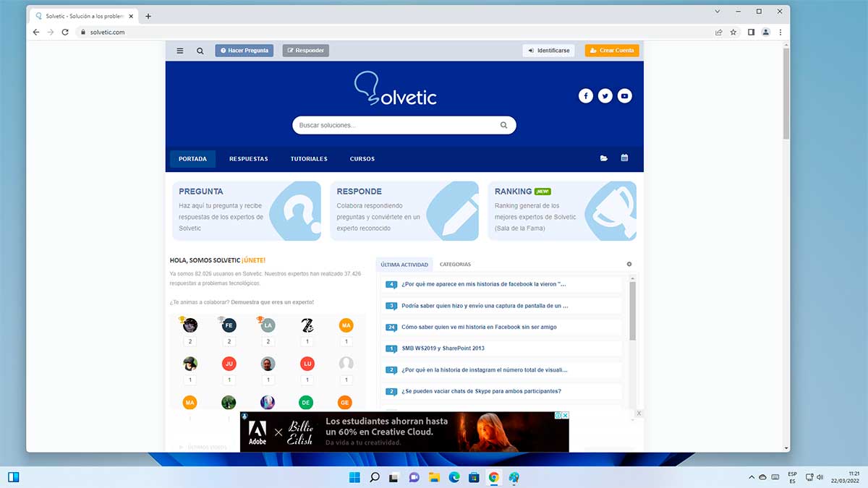Click the folder icon in navigation bar
The height and width of the screenshot is (488, 868).
point(604,158)
